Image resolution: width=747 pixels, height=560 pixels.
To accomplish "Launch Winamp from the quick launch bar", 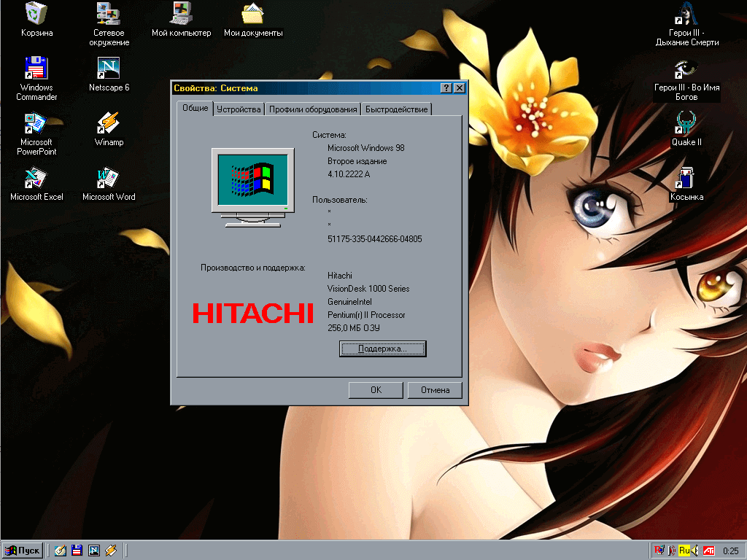I will point(111,550).
